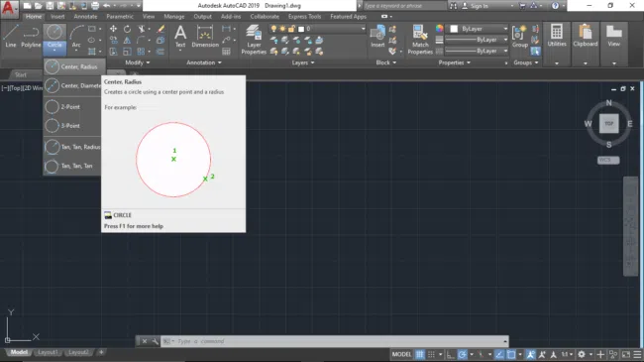Toggle Object Snap Tracking in status bar

point(499,354)
